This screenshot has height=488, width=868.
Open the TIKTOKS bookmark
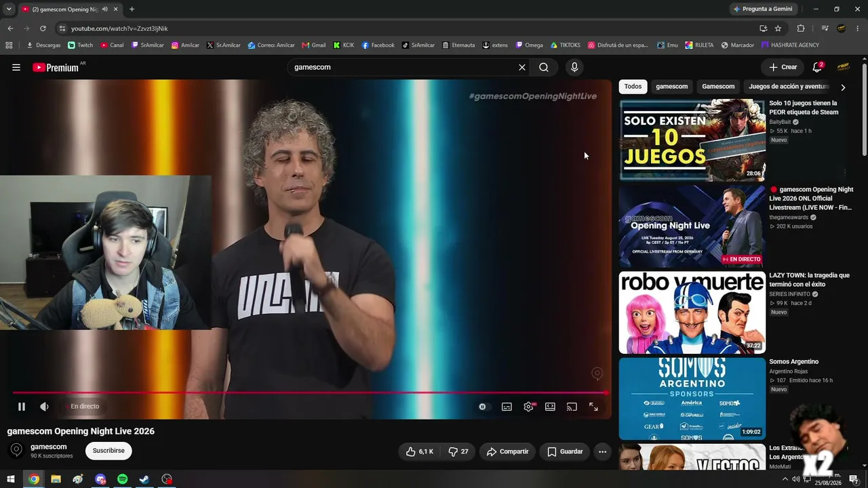[x=565, y=45]
